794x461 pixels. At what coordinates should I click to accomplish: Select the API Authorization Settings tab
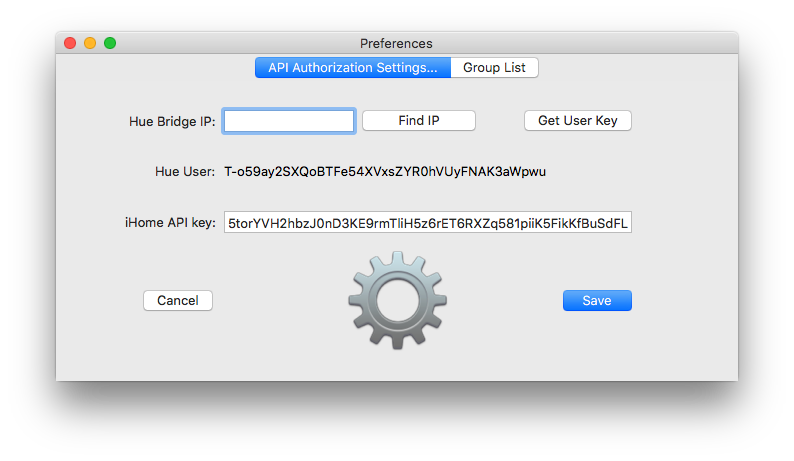coord(353,67)
